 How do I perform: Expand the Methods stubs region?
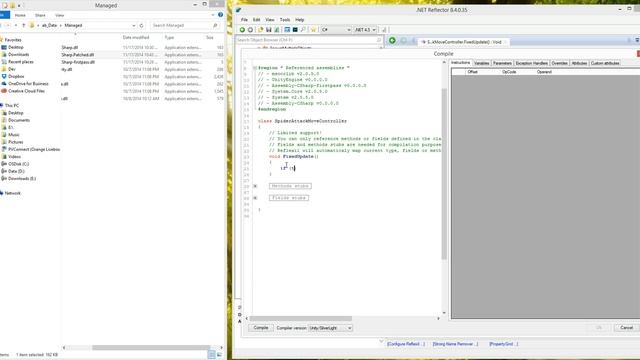tap(255, 186)
